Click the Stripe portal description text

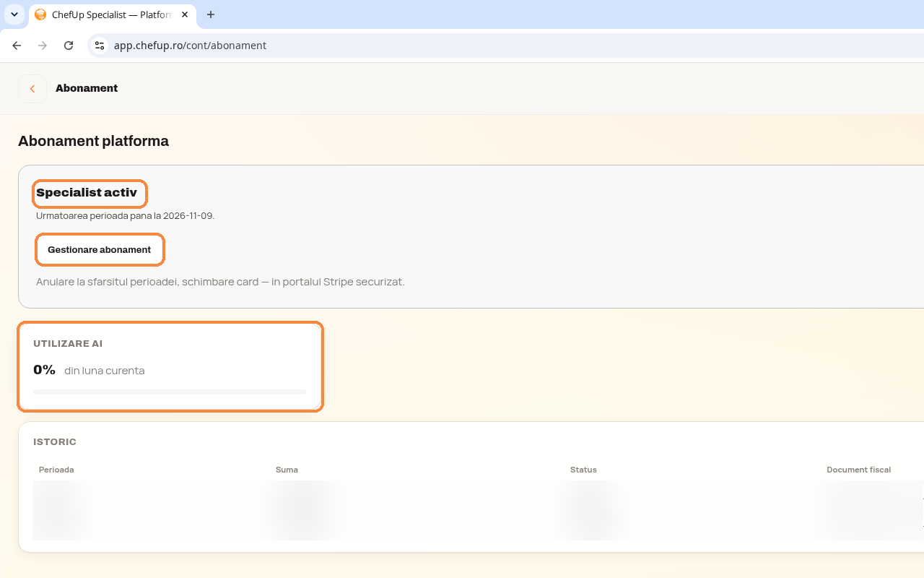220,282
